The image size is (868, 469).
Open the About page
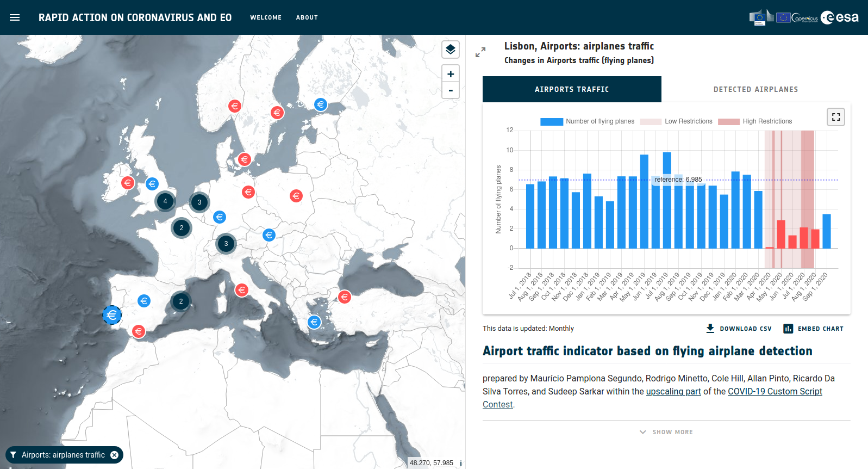point(307,17)
